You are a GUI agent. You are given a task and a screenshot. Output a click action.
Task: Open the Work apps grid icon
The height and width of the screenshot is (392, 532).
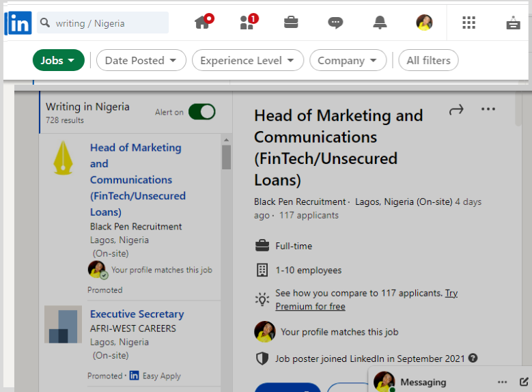[468, 23]
